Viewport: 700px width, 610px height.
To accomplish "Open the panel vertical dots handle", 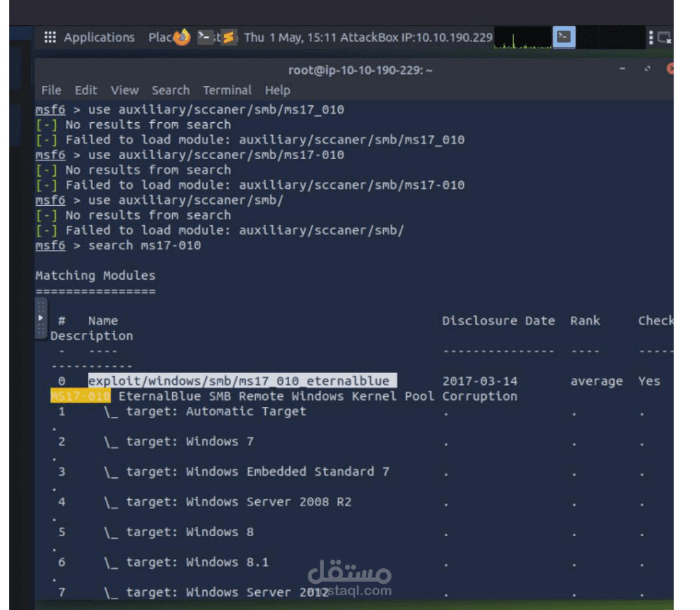I will point(651,38).
